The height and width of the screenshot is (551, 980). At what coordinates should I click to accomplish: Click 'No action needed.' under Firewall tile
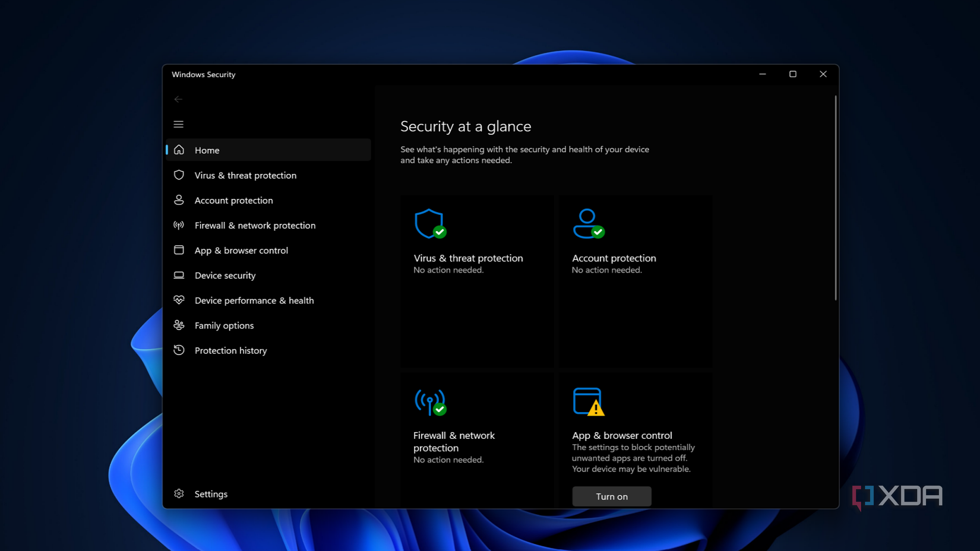coord(448,460)
